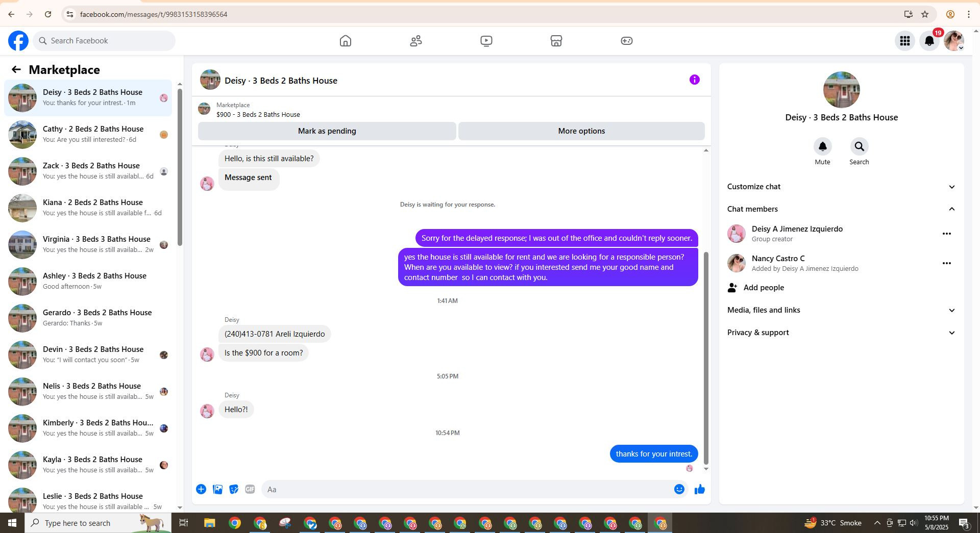Open File Explorer from the taskbar

click(x=210, y=523)
